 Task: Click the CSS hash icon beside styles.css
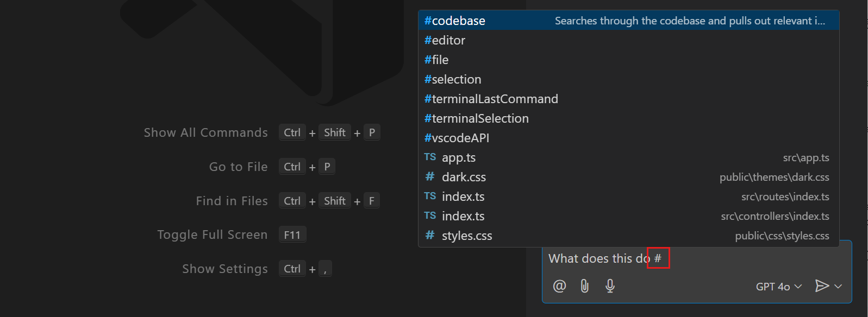(430, 236)
